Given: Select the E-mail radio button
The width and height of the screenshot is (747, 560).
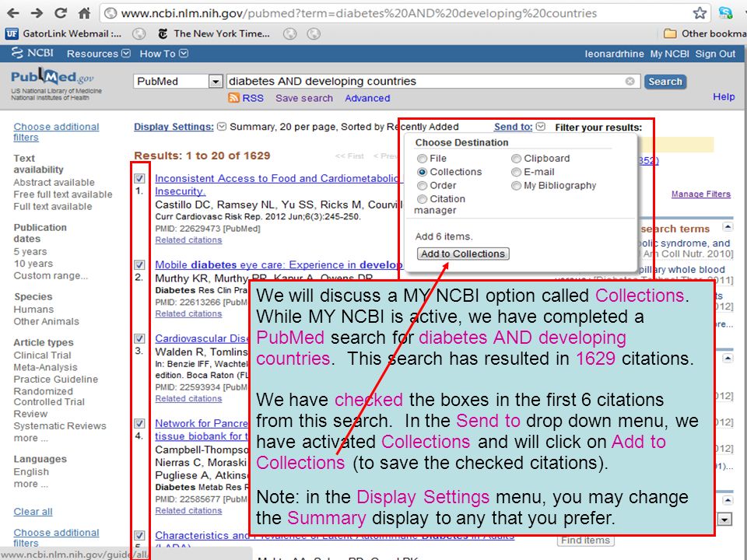Looking at the screenshot, I should click(516, 172).
